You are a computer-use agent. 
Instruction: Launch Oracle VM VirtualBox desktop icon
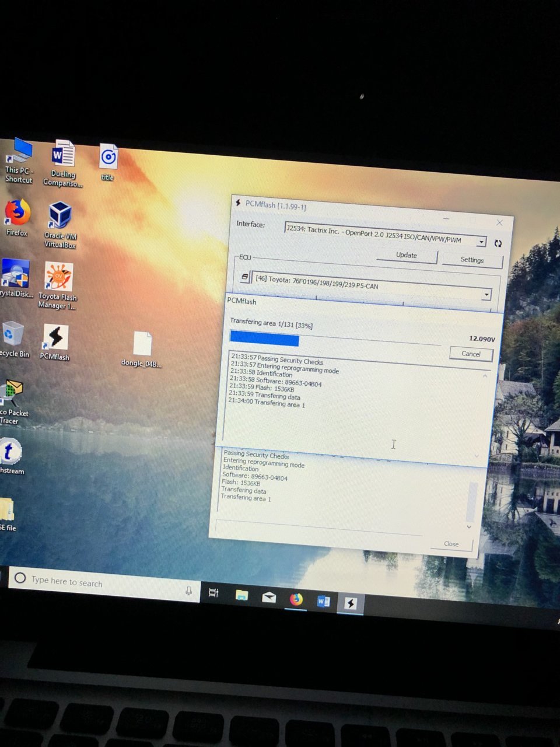point(60,224)
